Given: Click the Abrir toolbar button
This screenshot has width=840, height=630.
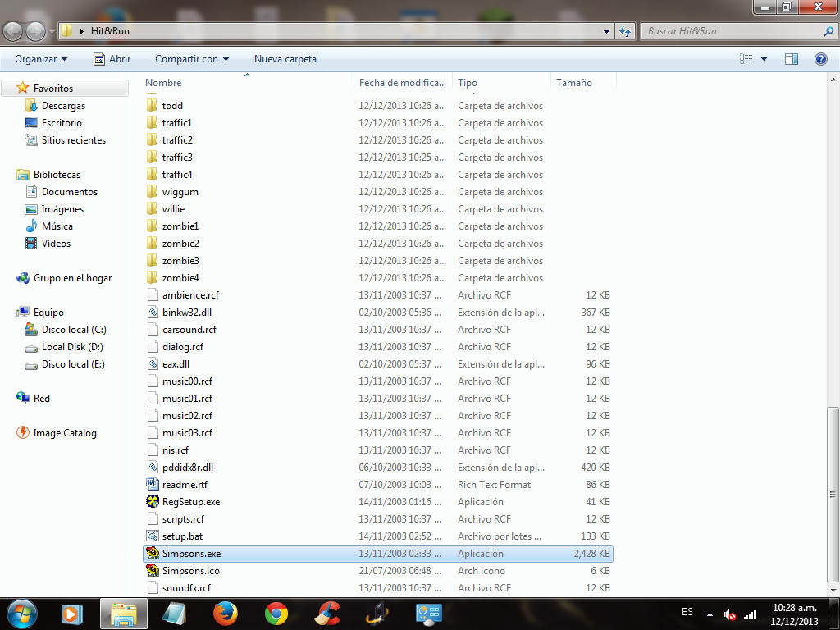Looking at the screenshot, I should coord(112,59).
